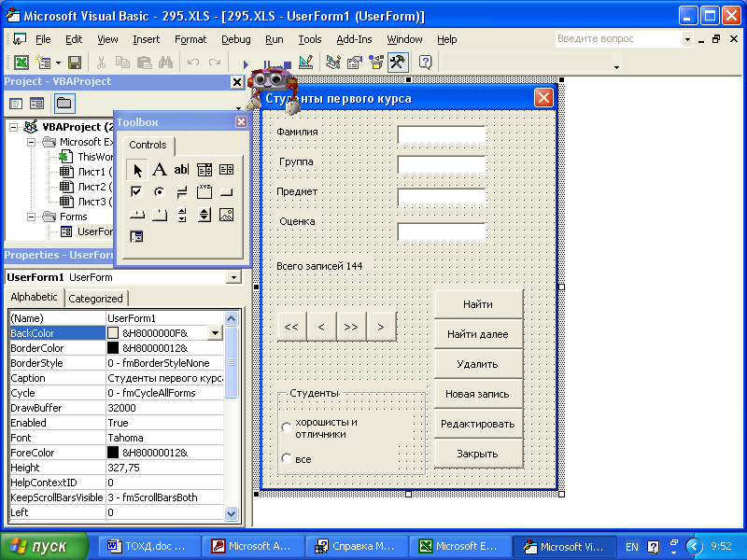
Task: Toggle Design Mode toolbar icon
Action: click(x=305, y=62)
